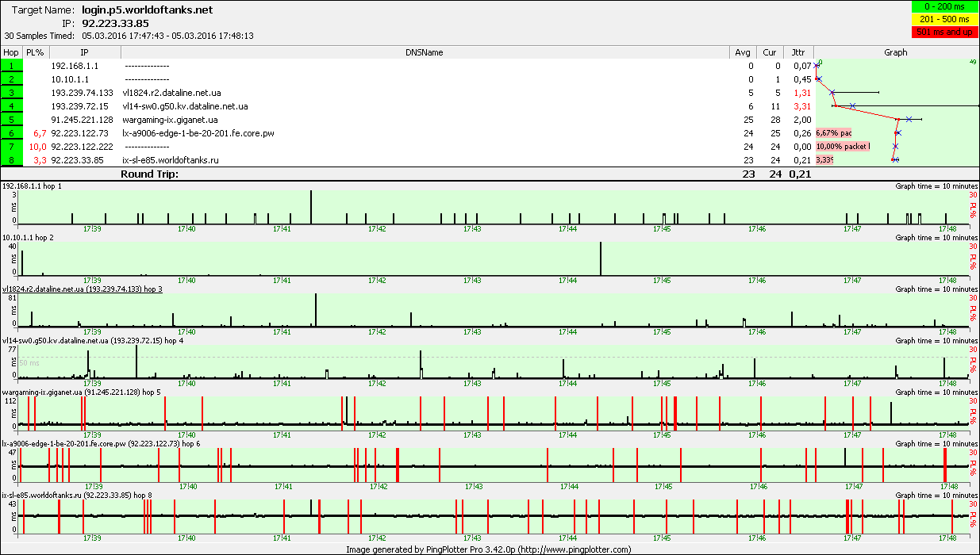This screenshot has width=980, height=555.
Task: Select hop number 6 cell
Action: click(12, 133)
